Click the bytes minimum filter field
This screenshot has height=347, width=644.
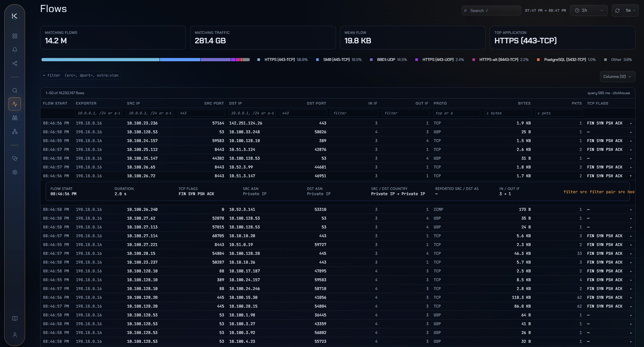click(x=508, y=113)
